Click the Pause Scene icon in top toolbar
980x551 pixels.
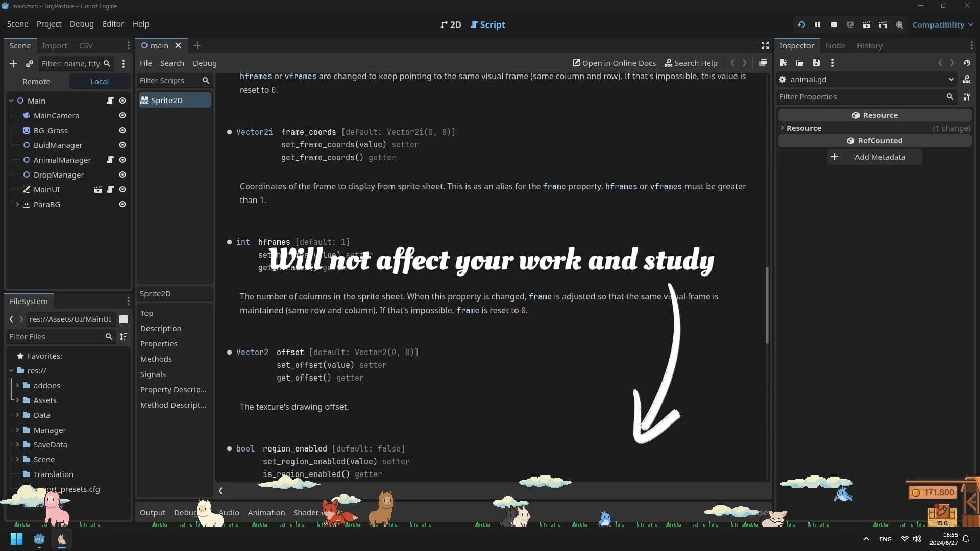pyautogui.click(x=817, y=24)
